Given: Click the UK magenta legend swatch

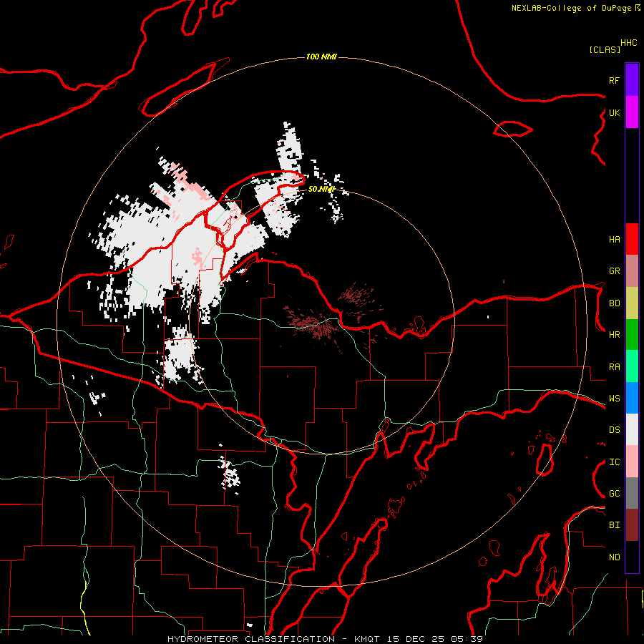Looking at the screenshot, I should point(632,112).
